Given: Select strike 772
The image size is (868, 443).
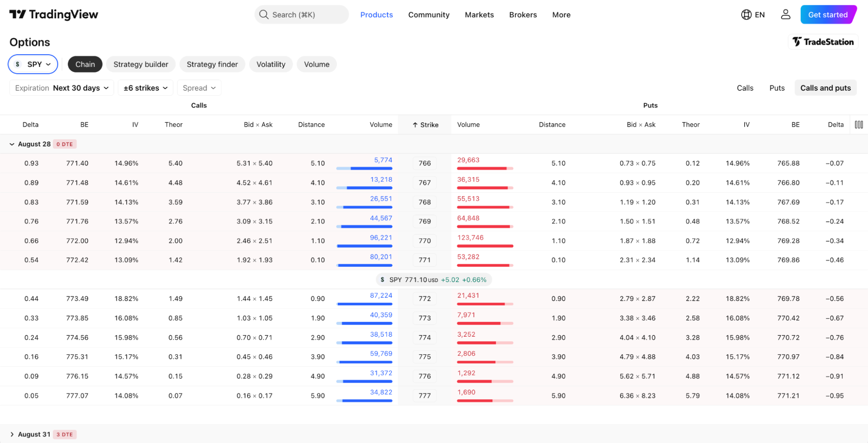Looking at the screenshot, I should pyautogui.click(x=425, y=299).
